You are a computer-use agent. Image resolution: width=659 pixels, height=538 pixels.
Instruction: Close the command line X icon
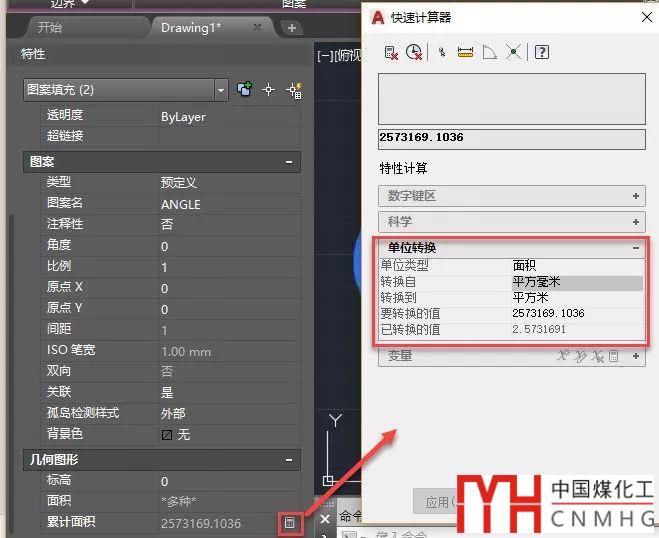tap(325, 519)
